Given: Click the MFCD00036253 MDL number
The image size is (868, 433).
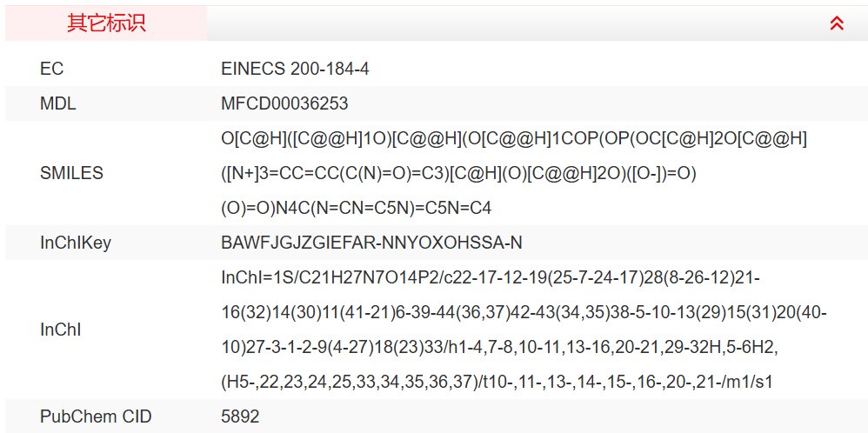Looking at the screenshot, I should (x=284, y=103).
